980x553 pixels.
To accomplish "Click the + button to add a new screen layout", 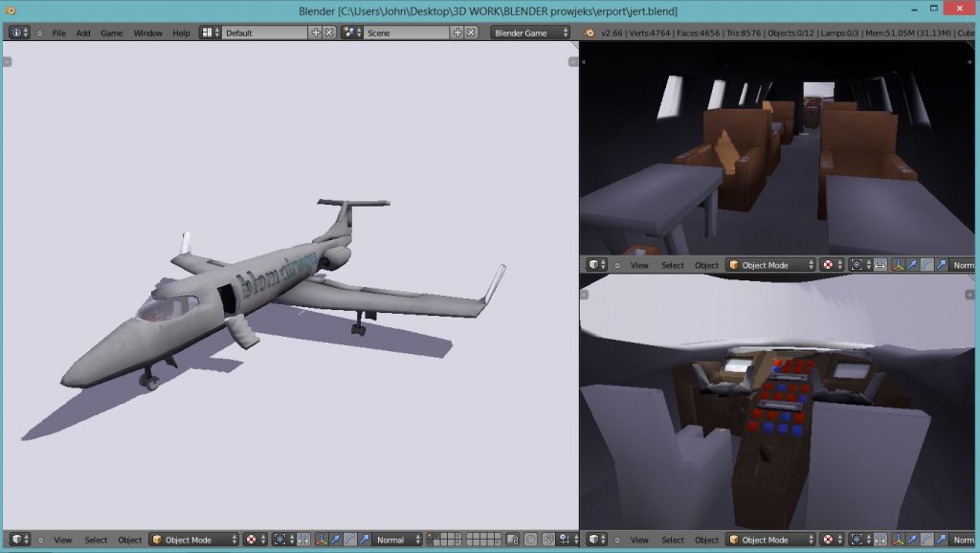I will [x=316, y=31].
